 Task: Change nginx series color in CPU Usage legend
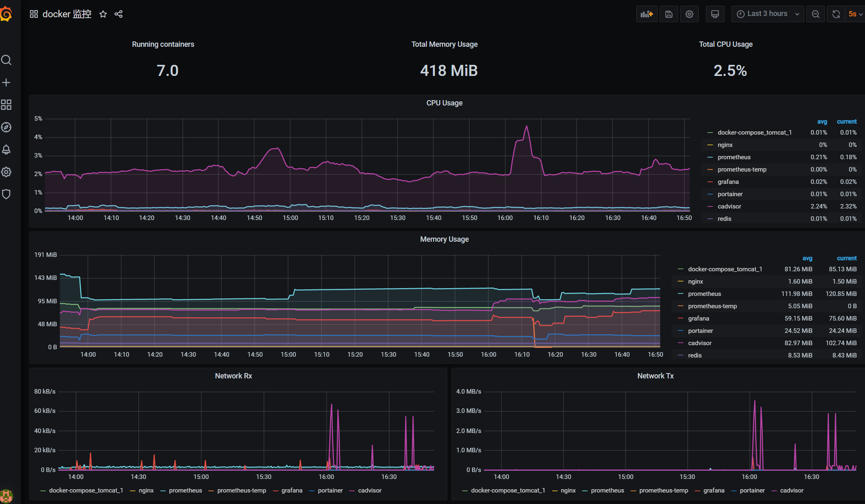point(710,145)
